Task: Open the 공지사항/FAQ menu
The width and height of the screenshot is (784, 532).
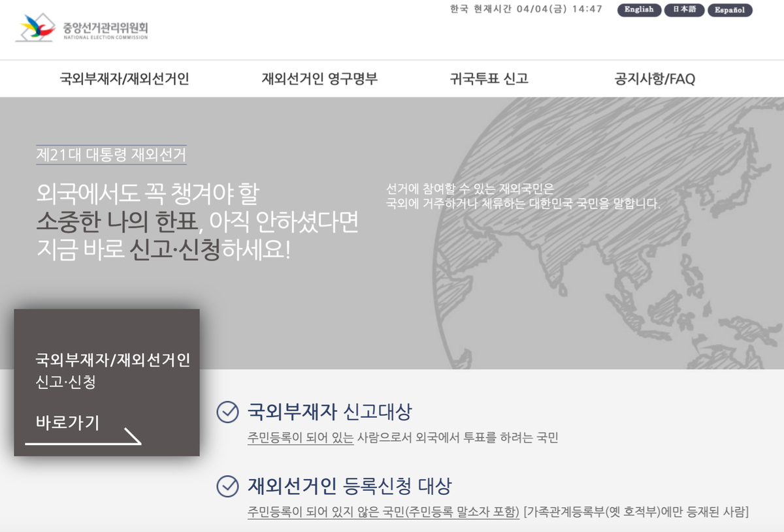Action: (654, 79)
